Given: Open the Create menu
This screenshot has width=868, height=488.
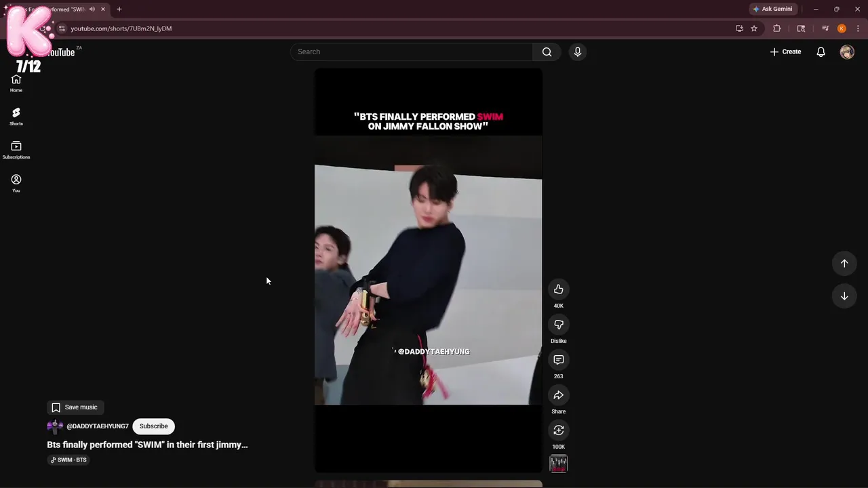Looking at the screenshot, I should [785, 52].
